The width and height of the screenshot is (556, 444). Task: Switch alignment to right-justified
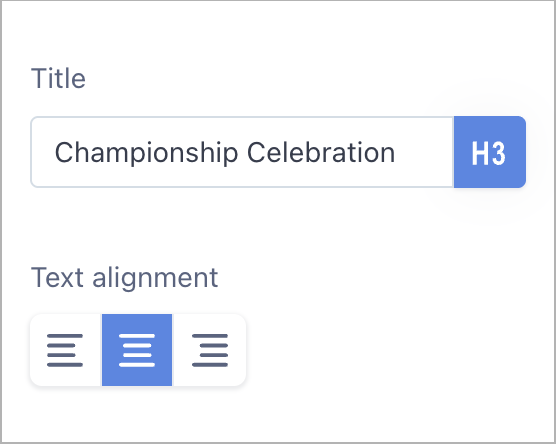tap(209, 350)
